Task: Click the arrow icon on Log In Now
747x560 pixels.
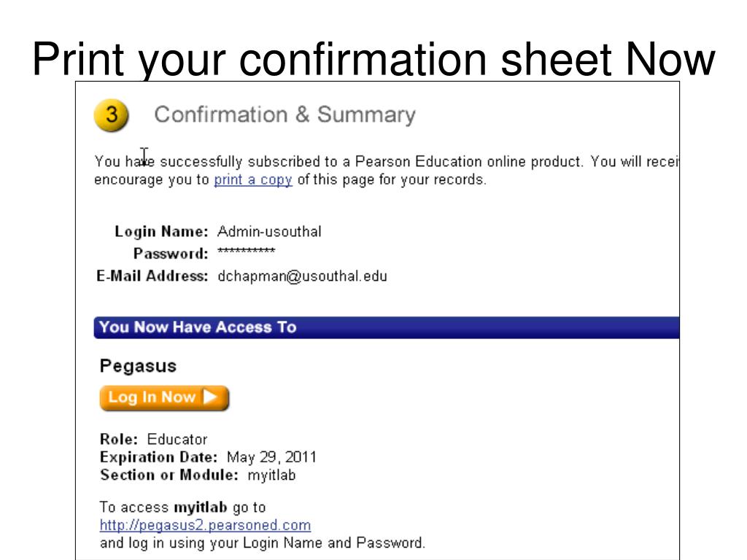Action: click(x=210, y=397)
